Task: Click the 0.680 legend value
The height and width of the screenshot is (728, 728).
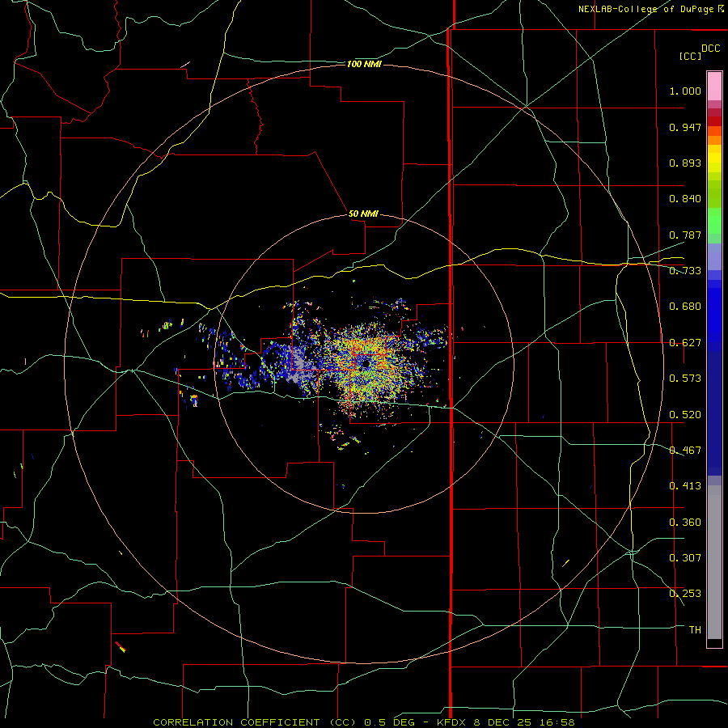Action: pyautogui.click(x=685, y=307)
